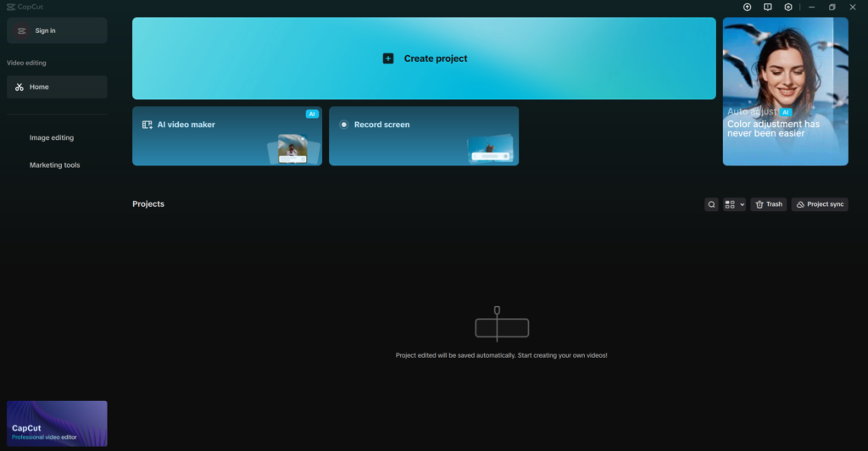Viewport: 868px width, 451px height.
Task: Click the CapCut logo in title bar
Action: pos(10,7)
